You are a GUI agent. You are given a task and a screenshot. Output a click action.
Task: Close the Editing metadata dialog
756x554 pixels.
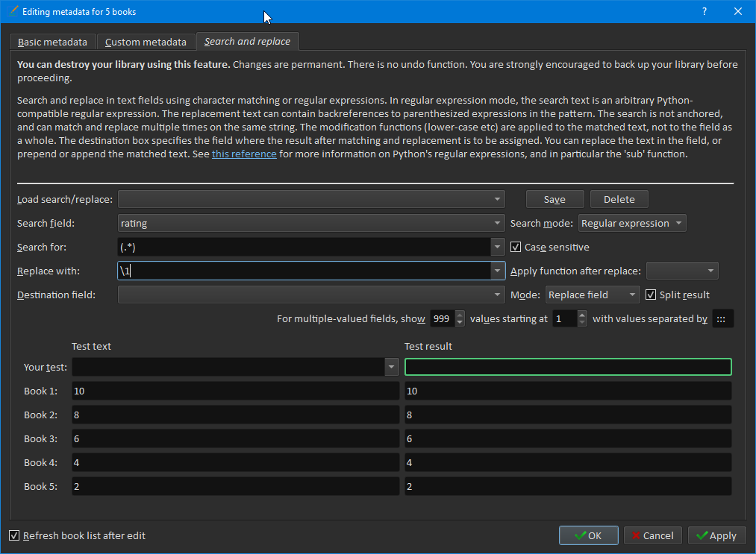tap(737, 11)
